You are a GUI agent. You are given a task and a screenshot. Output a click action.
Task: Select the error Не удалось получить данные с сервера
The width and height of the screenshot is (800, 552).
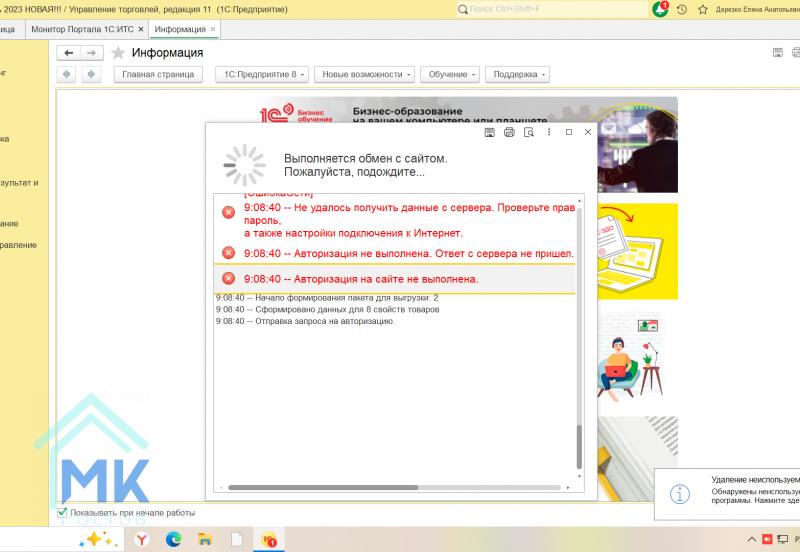coord(394,220)
